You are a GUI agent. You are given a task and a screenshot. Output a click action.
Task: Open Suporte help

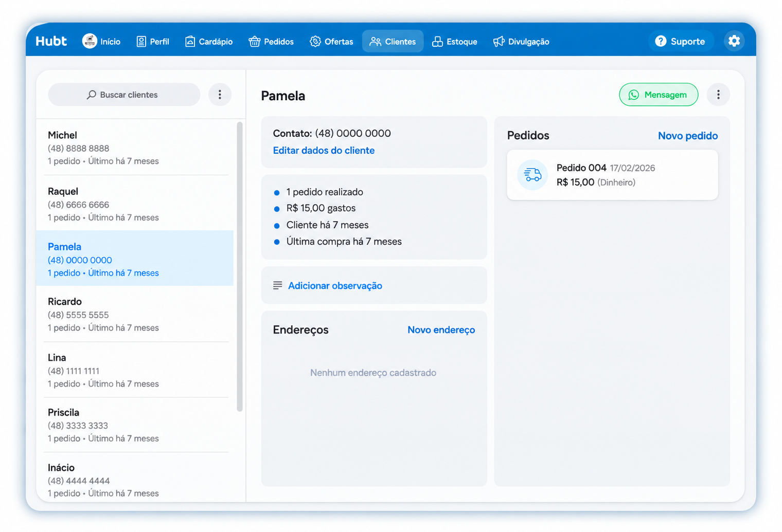(681, 41)
